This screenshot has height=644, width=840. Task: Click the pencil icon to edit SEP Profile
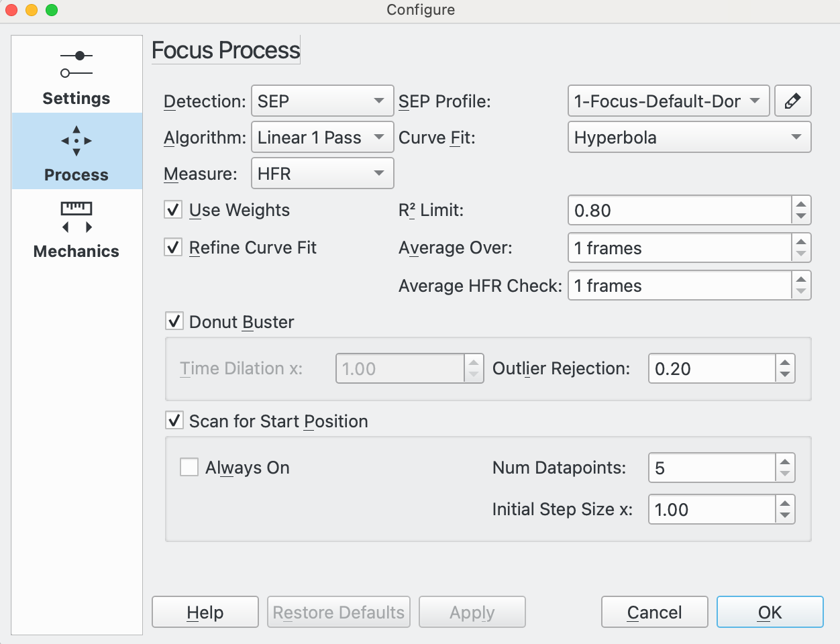point(793,101)
